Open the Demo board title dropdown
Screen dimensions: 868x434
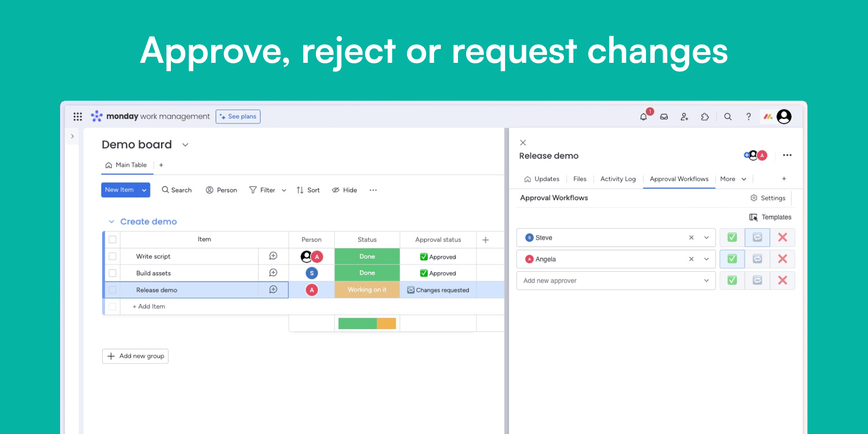click(185, 145)
